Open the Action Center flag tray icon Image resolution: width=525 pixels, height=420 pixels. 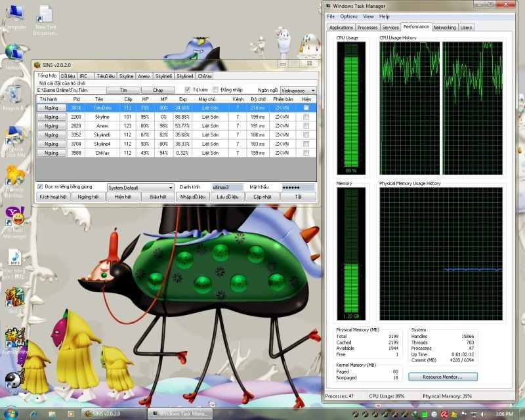point(464,414)
